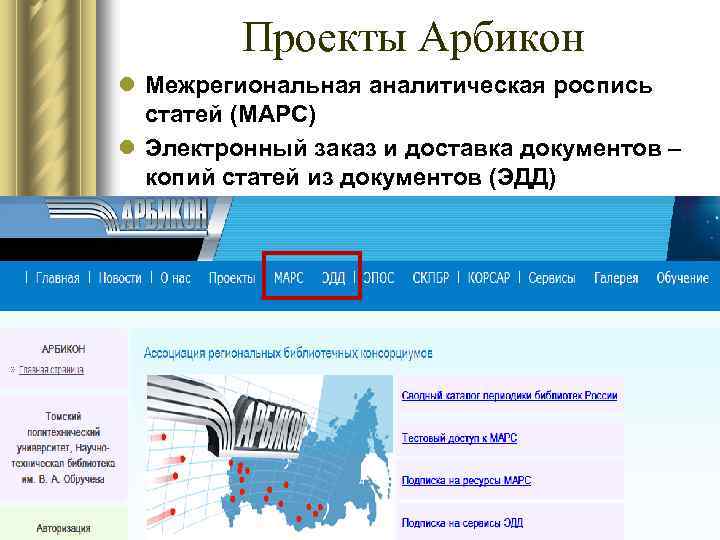Click Ассоциация региональных библиотечных консорциумов heading
The image size is (720, 540).
tap(288, 353)
